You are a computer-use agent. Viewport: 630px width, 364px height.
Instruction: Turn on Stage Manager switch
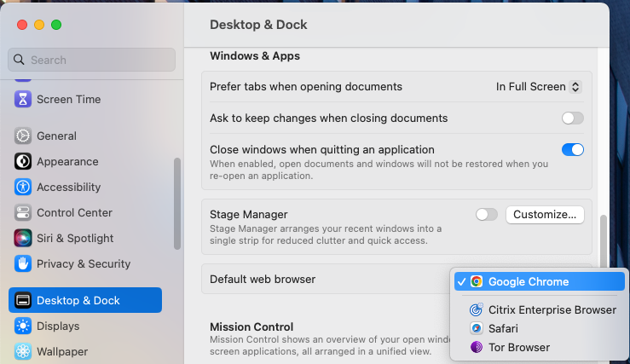point(487,215)
